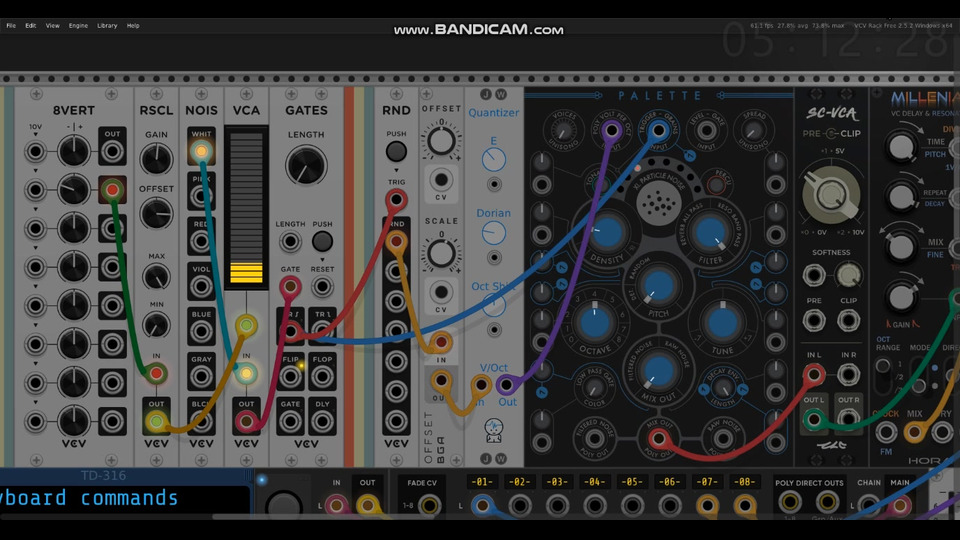
Task: Toggle the Millenia MODE switch
Action: (x=918, y=375)
